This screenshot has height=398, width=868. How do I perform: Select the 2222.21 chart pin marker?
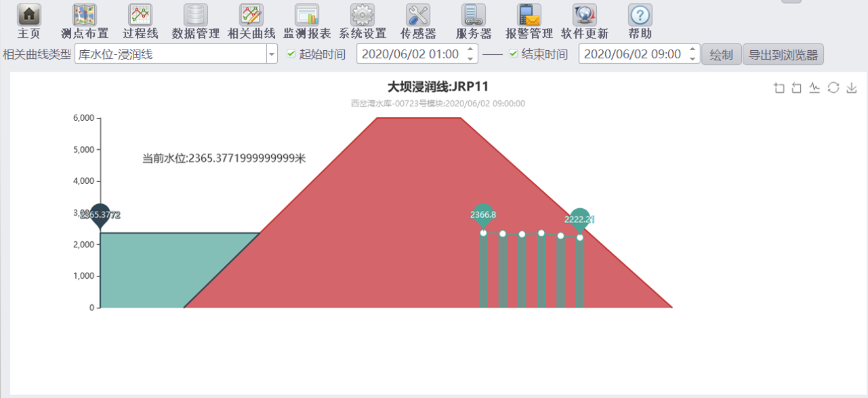(579, 220)
